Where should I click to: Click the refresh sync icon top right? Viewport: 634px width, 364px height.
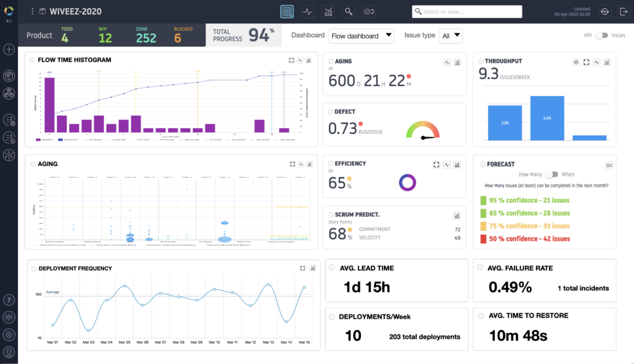pyautogui.click(x=604, y=12)
